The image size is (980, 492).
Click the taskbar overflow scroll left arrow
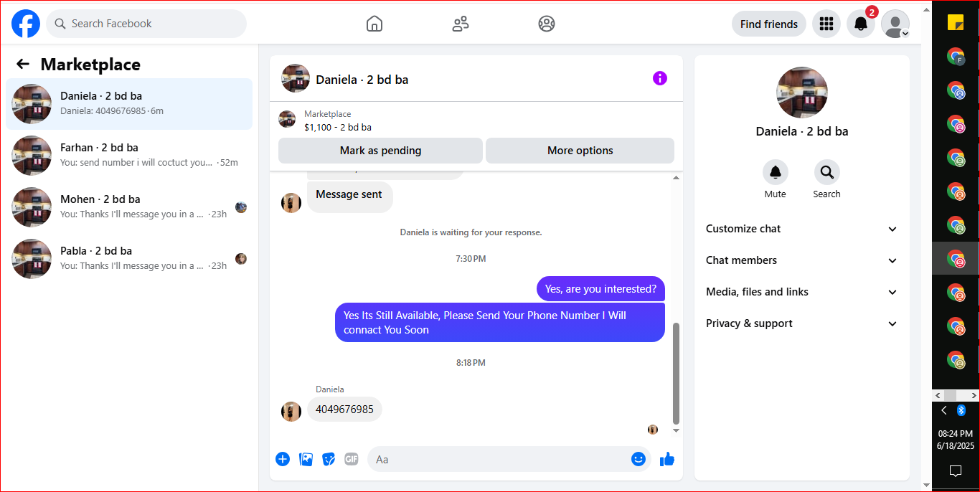coord(937,395)
